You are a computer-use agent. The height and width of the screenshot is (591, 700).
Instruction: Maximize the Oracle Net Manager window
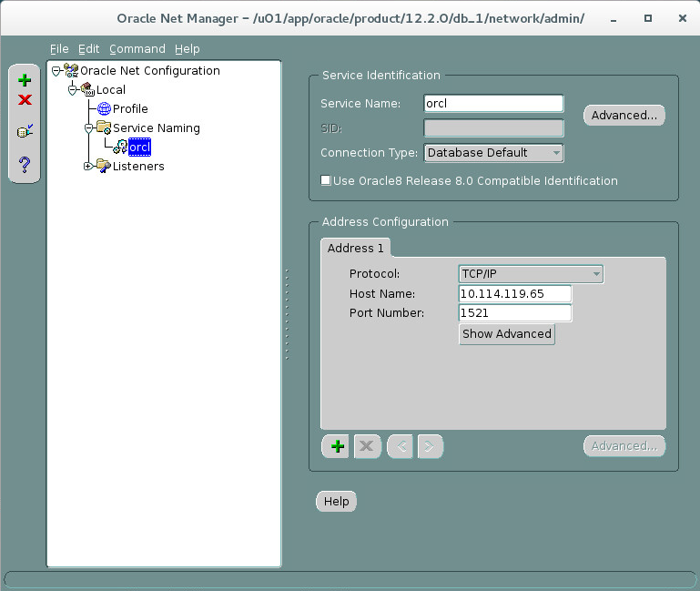click(648, 18)
